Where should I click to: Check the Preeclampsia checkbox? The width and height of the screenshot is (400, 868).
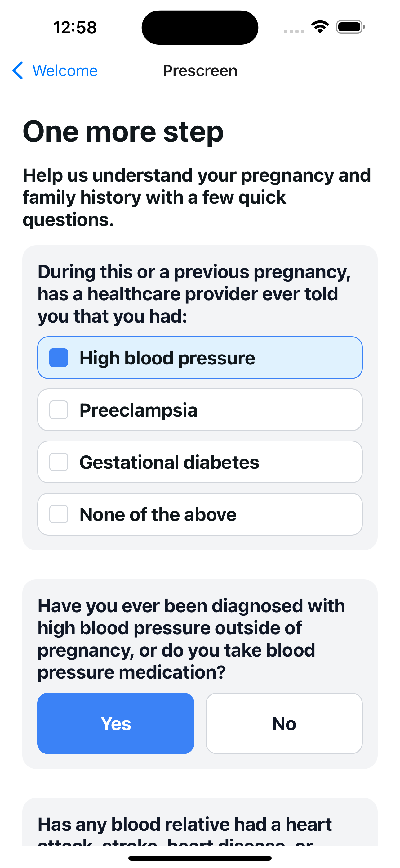[x=59, y=410]
